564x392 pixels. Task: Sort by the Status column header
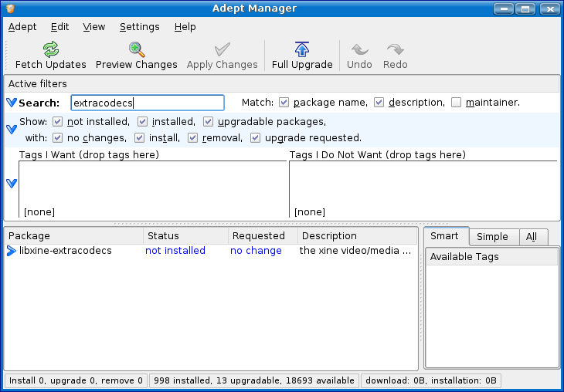tap(185, 236)
